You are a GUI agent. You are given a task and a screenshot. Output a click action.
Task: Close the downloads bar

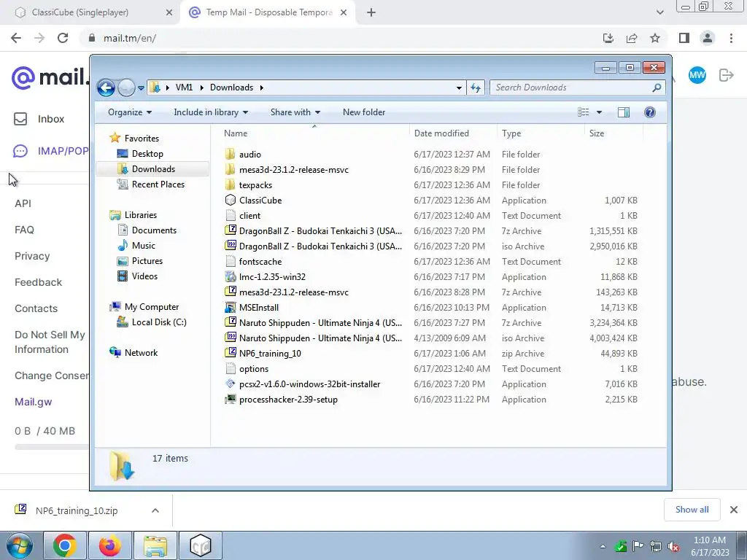(734, 510)
